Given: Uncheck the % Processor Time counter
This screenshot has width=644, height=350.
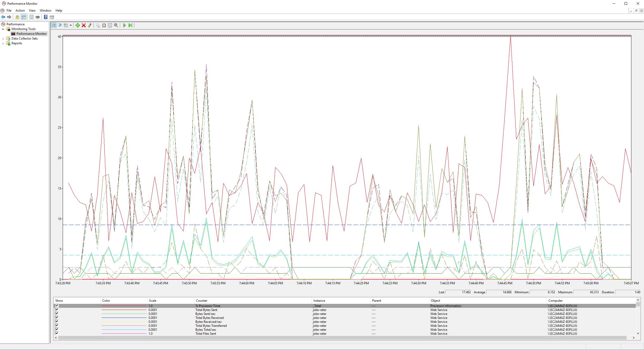Looking at the screenshot, I should pos(57,306).
